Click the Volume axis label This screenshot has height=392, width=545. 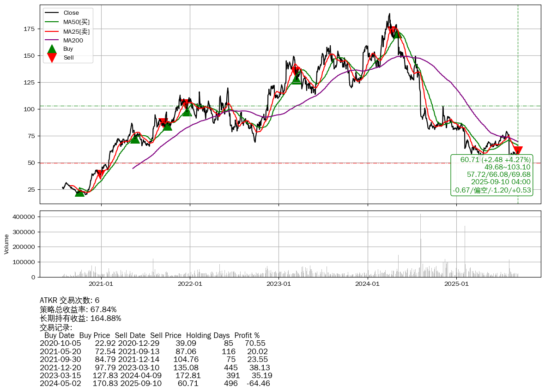tap(6, 244)
